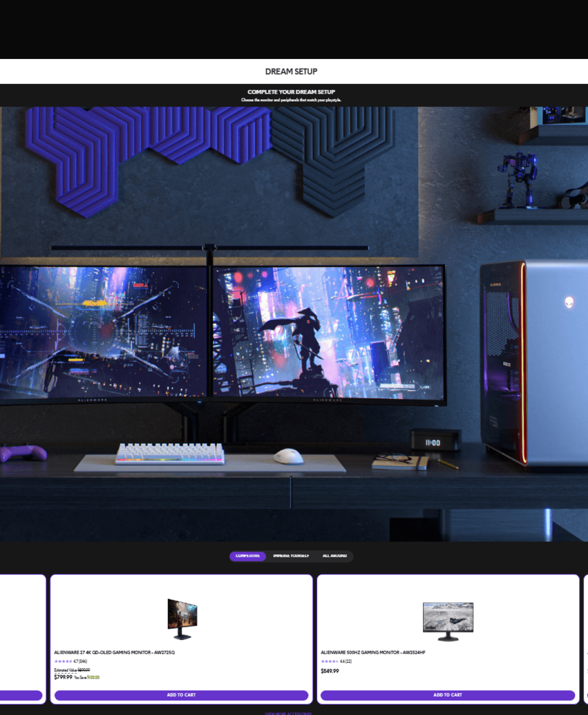Add the AW2725Q QD-OLED monitor to cart
Viewport: 588px width, 715px height.
pos(181,695)
